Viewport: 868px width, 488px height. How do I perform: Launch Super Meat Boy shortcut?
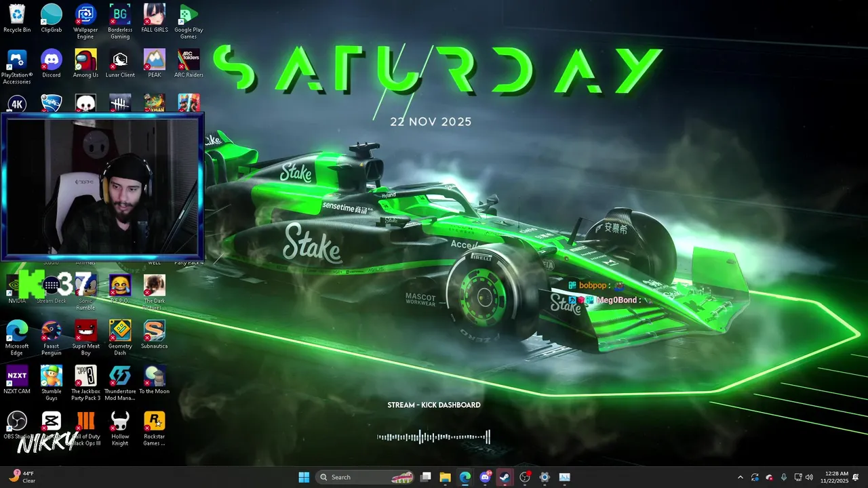(85, 338)
